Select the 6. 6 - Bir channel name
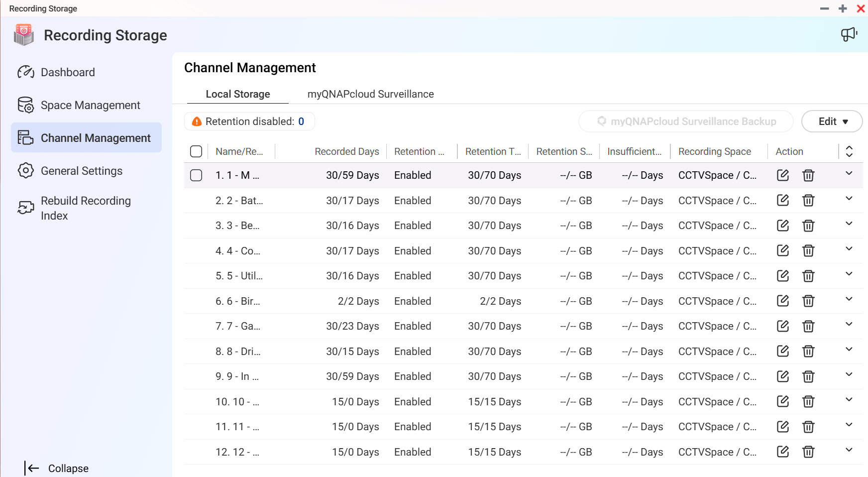The image size is (868, 477). tap(238, 301)
